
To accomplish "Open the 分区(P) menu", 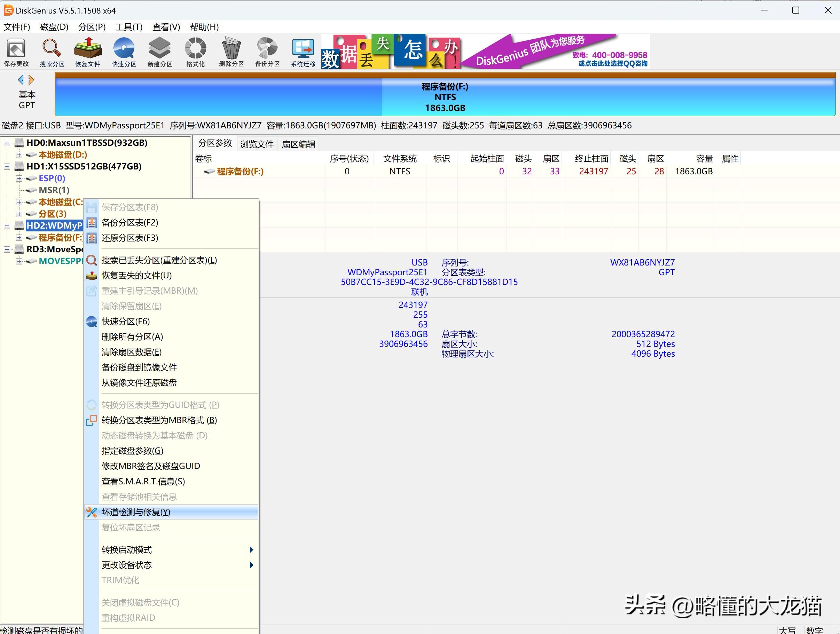I will 92,27.
